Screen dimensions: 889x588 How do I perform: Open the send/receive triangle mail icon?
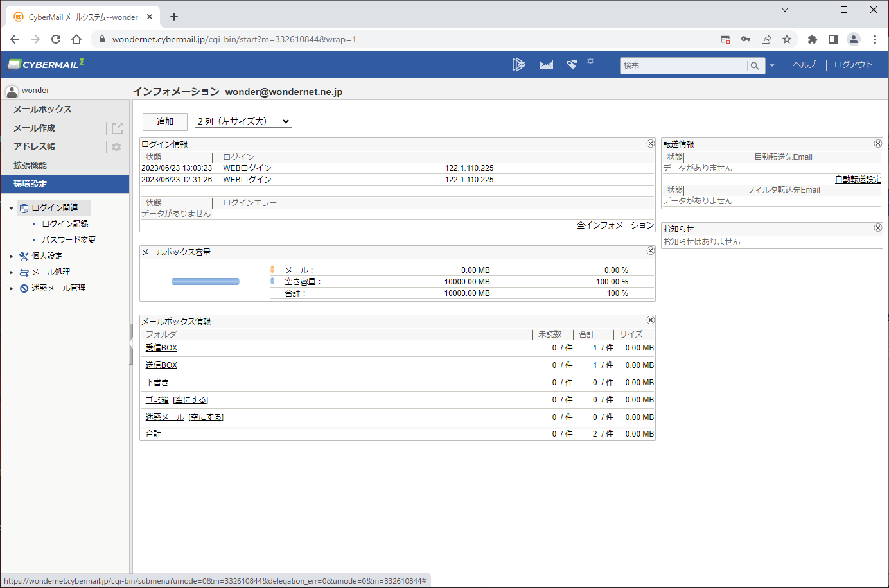518,64
